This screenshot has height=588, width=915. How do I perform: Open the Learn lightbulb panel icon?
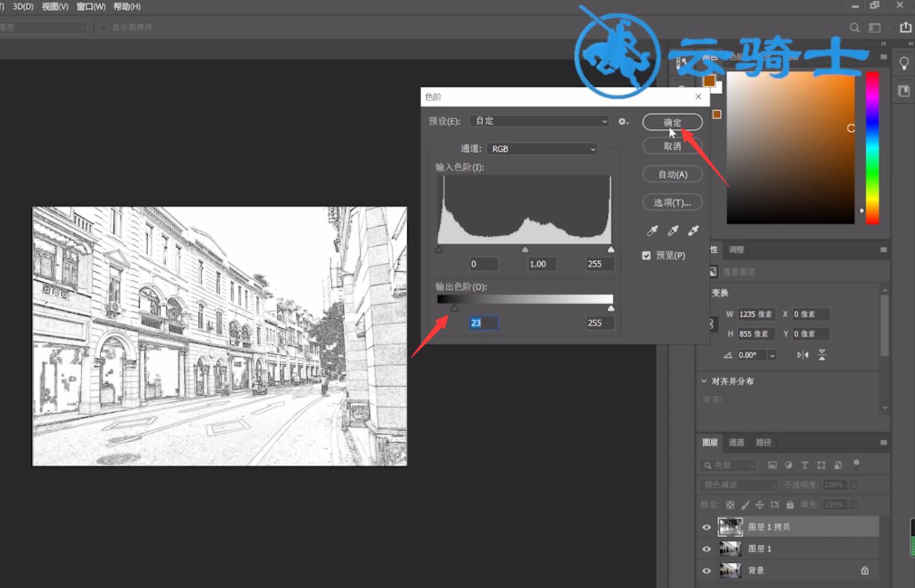point(904,64)
